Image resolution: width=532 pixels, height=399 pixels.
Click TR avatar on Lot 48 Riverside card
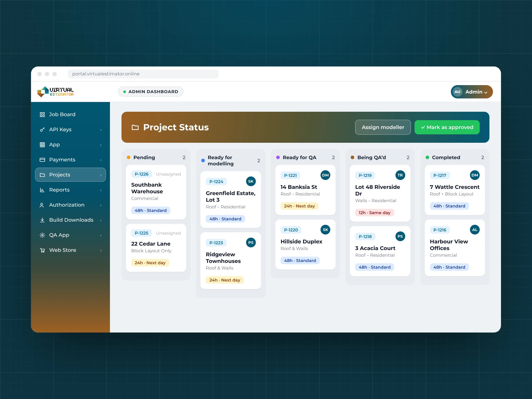pyautogui.click(x=400, y=175)
